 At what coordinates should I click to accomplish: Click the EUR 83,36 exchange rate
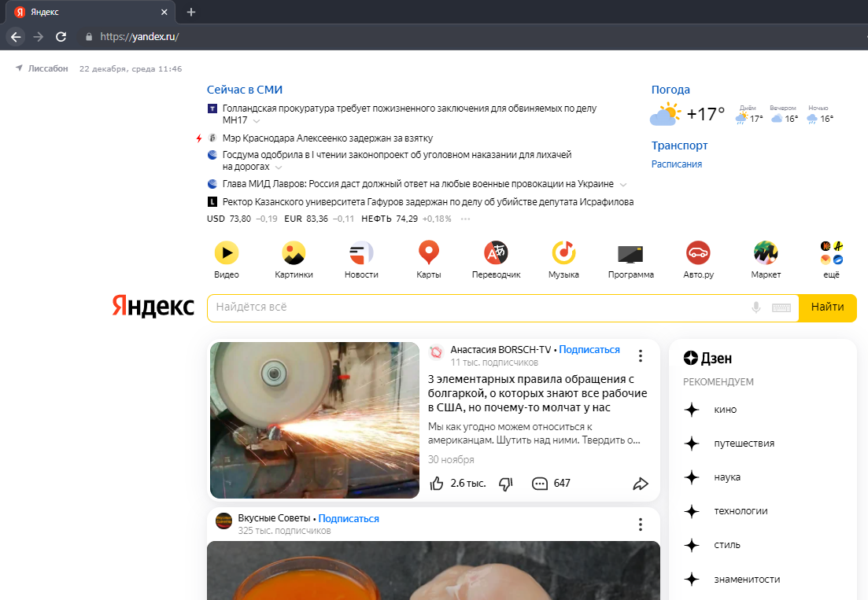(306, 219)
